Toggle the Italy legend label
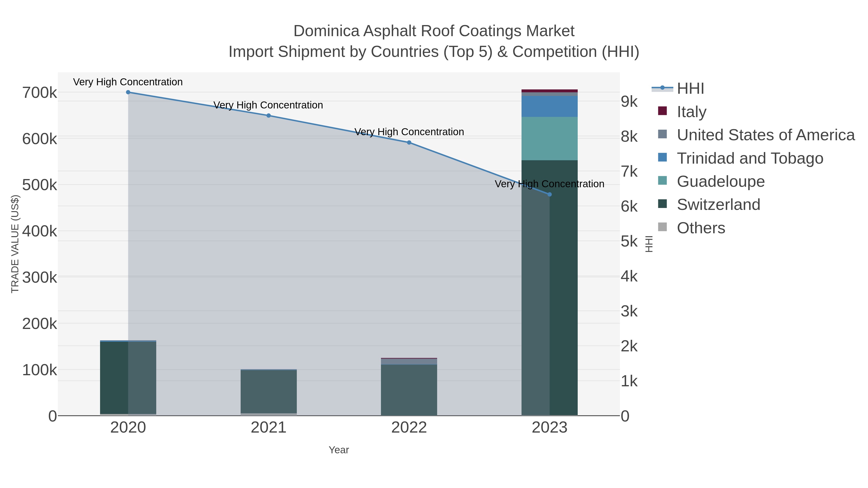Screen dimensions: 868x488 point(692,112)
